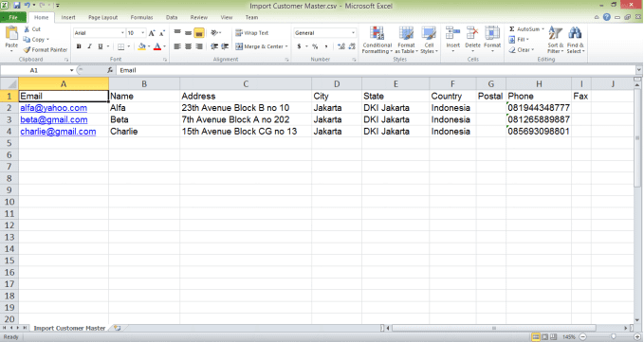This screenshot has height=342, width=644.
Task: Apply Accounting dollar format
Action: click(x=300, y=46)
